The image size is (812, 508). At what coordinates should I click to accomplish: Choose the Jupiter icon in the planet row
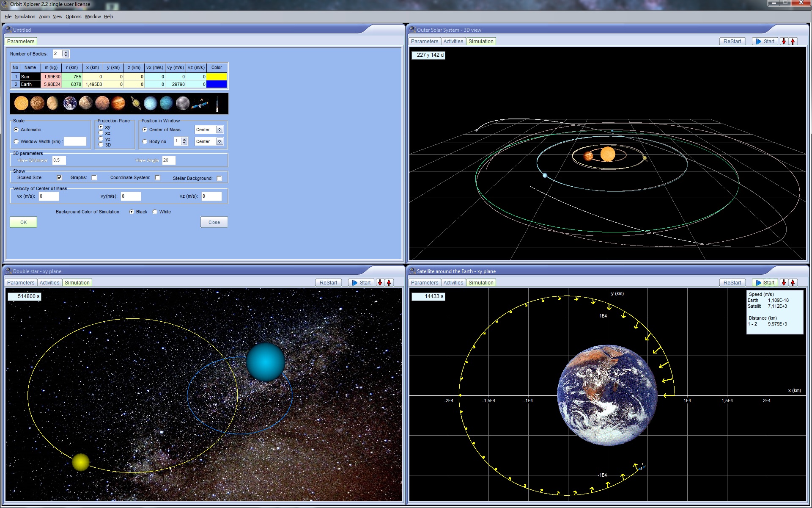pyautogui.click(x=118, y=103)
